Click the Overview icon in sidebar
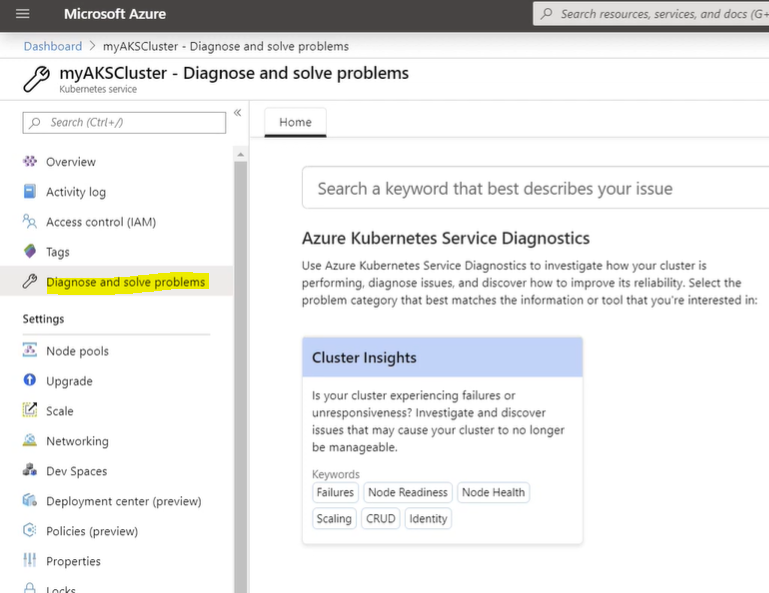This screenshot has height=593, width=769. tap(29, 162)
